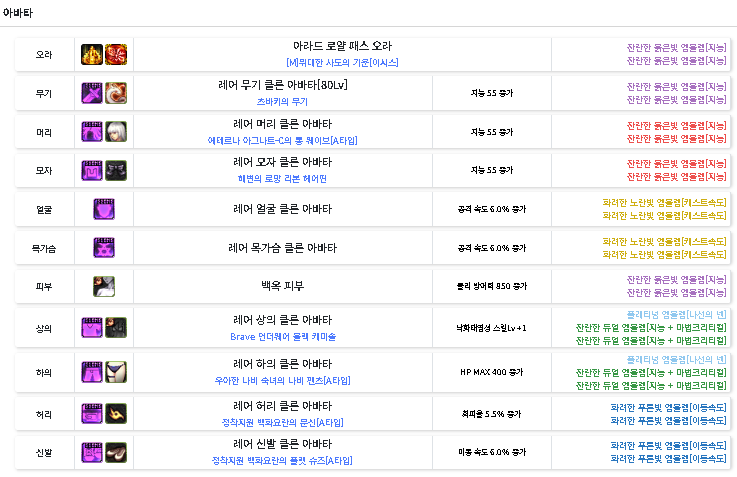
Task: Click the tattoo item icon in 허리 row
Action: click(115, 412)
